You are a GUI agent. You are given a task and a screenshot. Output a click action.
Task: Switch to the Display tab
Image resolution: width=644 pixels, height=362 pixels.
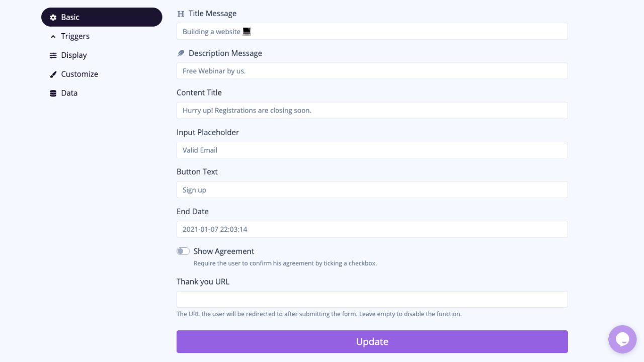[x=74, y=55]
